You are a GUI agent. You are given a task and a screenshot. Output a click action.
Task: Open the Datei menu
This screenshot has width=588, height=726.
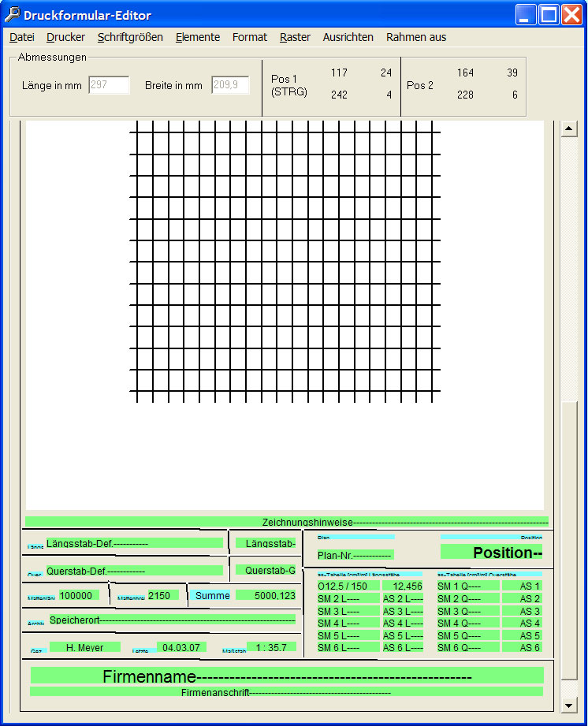22,37
